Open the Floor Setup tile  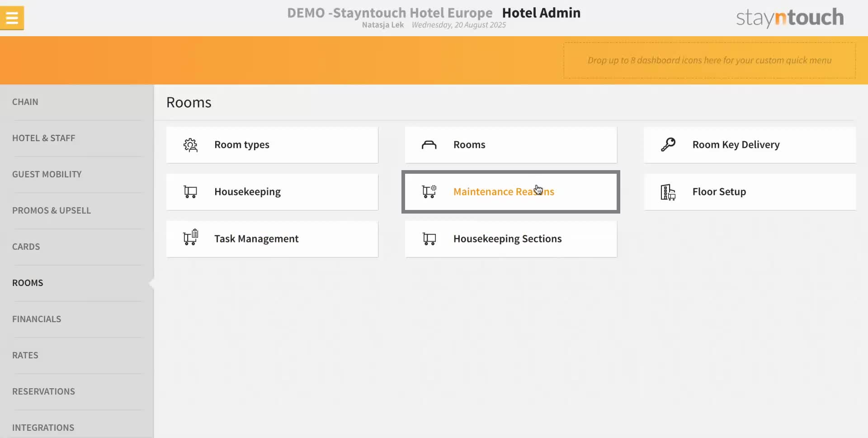tap(750, 192)
